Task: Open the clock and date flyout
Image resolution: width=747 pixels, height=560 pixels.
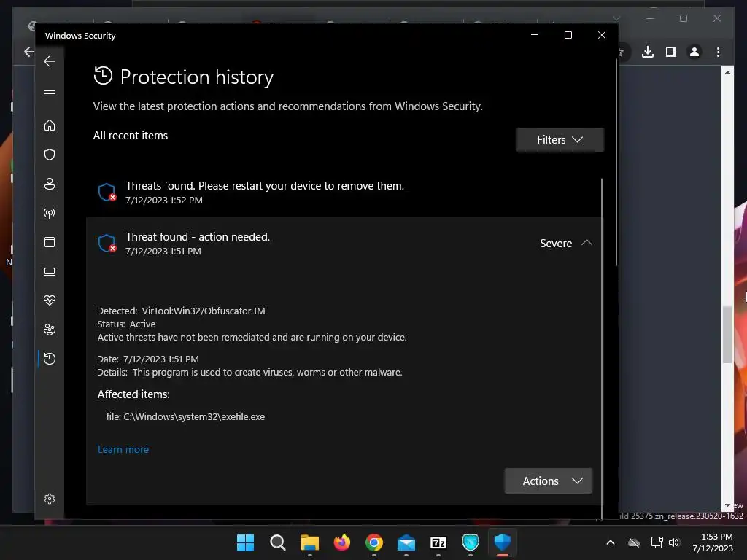Action: 713,542
